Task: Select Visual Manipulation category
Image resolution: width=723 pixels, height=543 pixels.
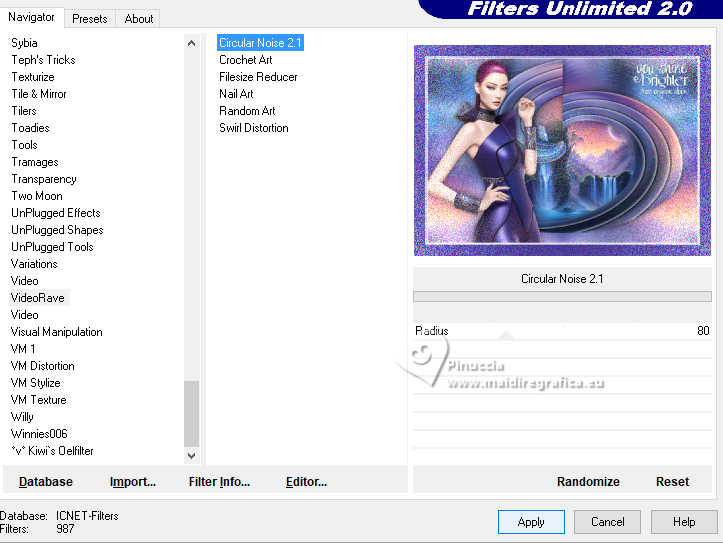Action: 56,332
